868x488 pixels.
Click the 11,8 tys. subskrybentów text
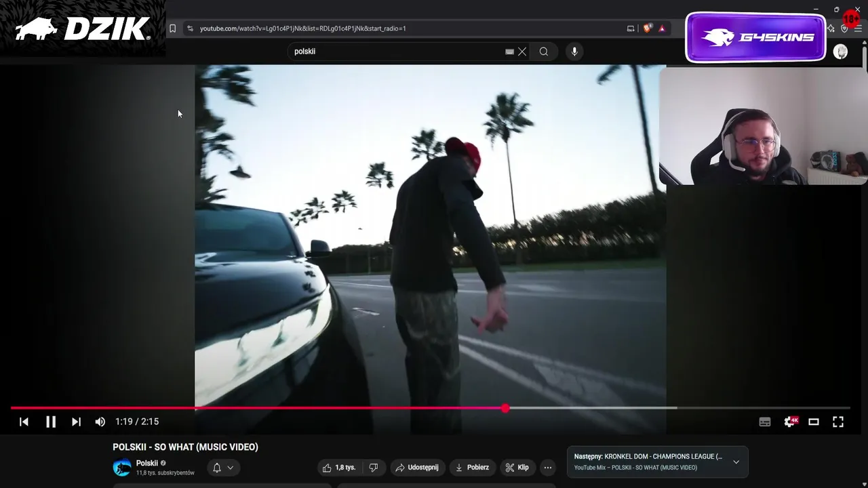coord(165,473)
